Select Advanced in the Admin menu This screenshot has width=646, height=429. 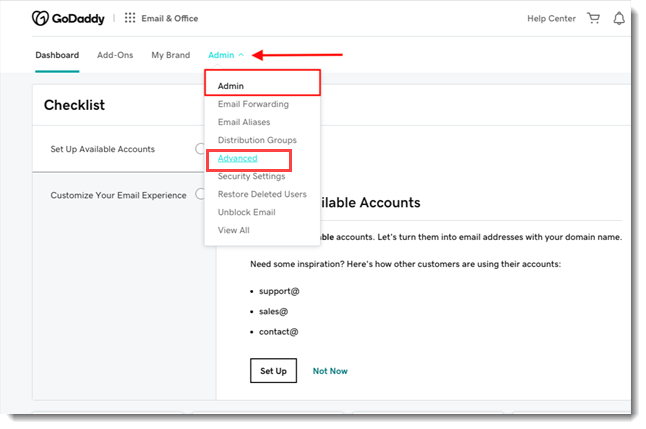pos(238,158)
